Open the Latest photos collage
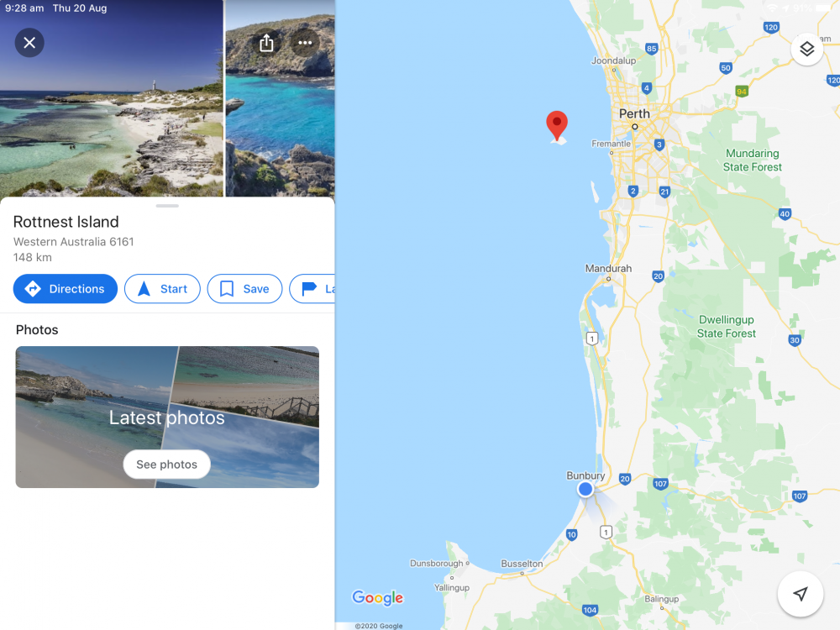Screen dimensions: 840x630 (x=167, y=417)
